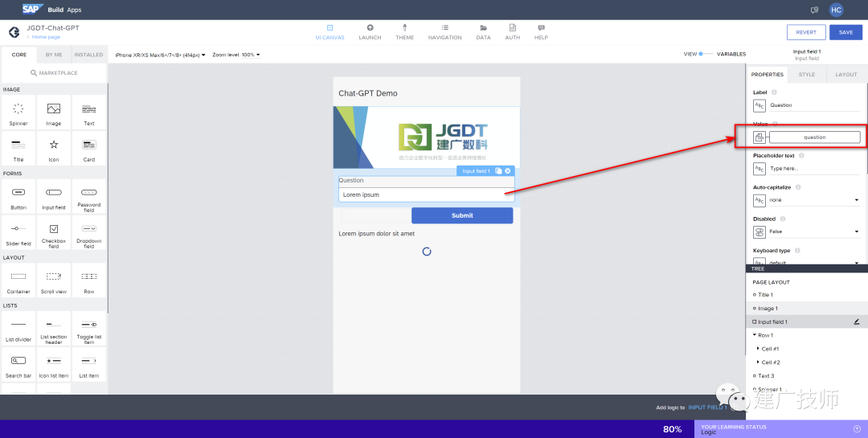Add the Icon component
The width and height of the screenshot is (868, 438).
click(54, 148)
